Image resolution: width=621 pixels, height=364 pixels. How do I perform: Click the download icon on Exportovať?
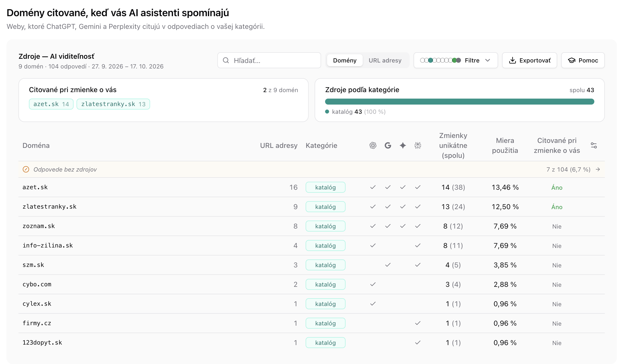pos(513,61)
